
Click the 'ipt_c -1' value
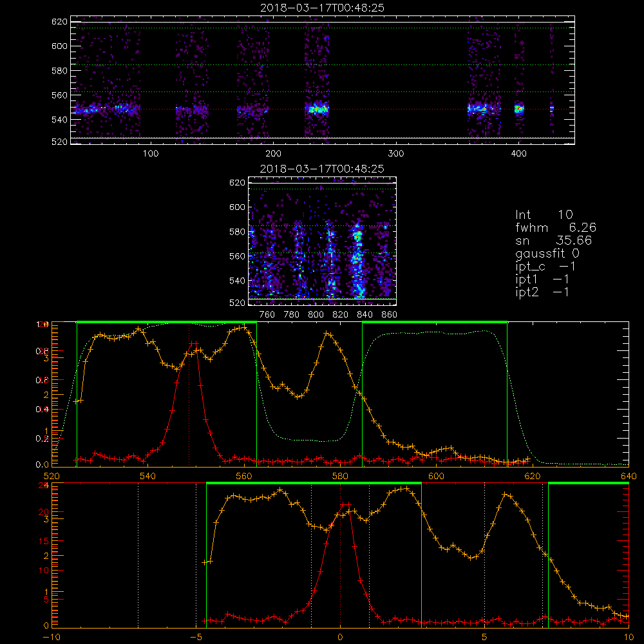(x=545, y=267)
